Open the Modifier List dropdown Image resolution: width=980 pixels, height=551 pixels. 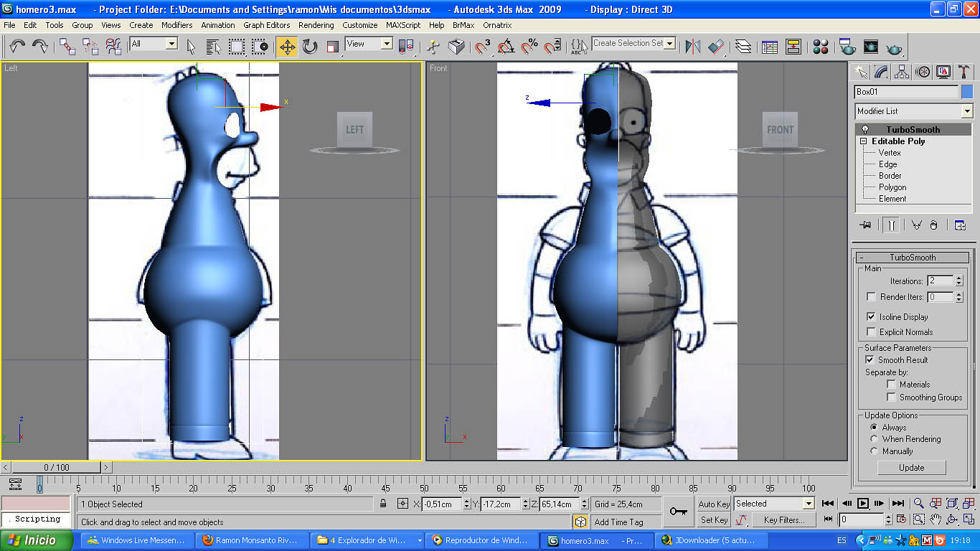pos(966,111)
